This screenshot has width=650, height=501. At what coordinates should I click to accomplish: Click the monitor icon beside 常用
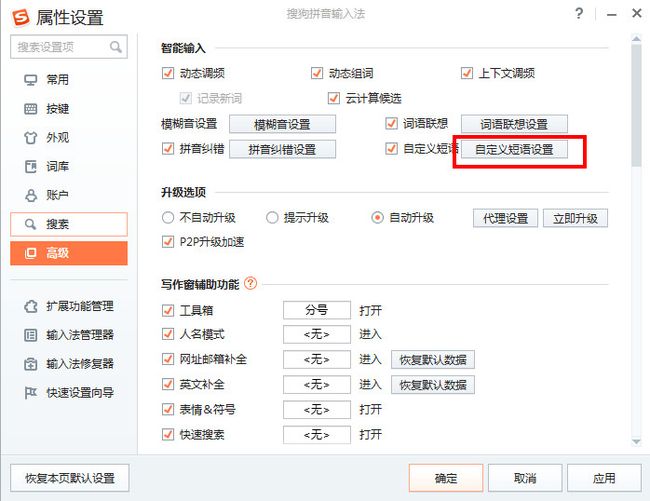click(30, 80)
